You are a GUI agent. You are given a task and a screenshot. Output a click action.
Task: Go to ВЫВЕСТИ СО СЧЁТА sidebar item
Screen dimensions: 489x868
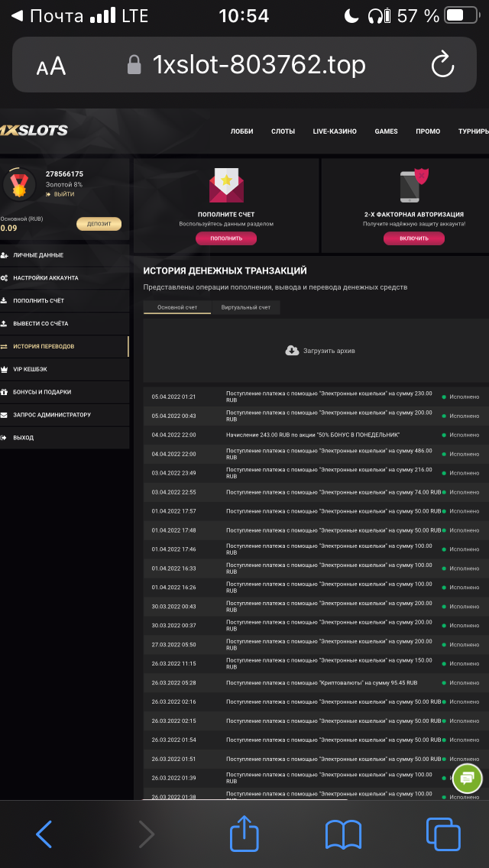pos(40,324)
